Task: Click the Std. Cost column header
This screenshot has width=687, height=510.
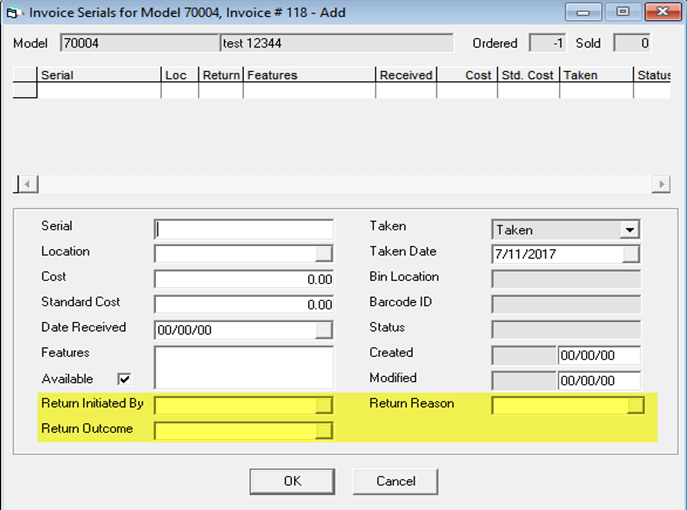Action: click(x=528, y=75)
